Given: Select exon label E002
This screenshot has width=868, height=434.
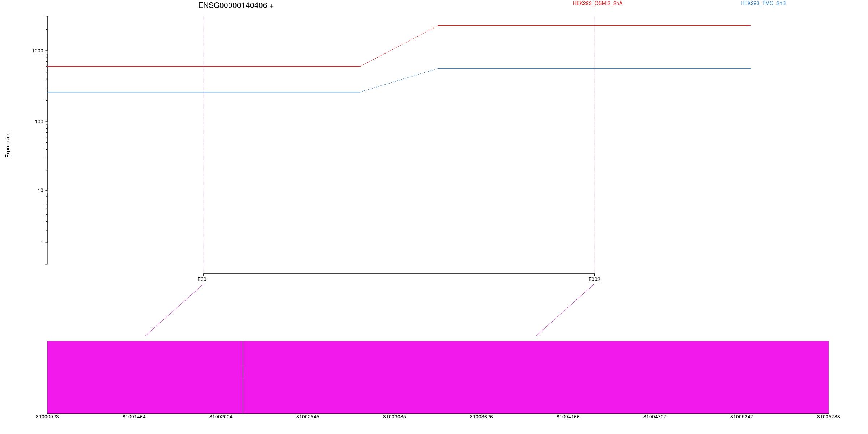Looking at the screenshot, I should (594, 279).
